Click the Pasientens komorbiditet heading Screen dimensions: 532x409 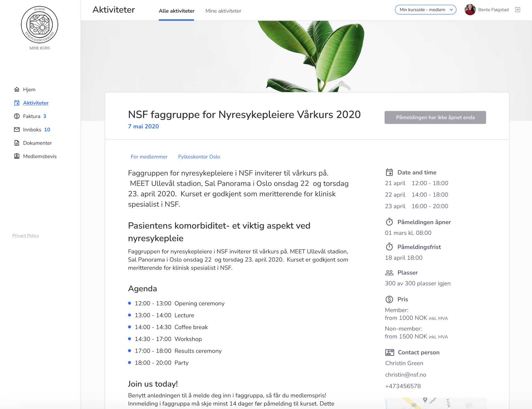(219, 232)
